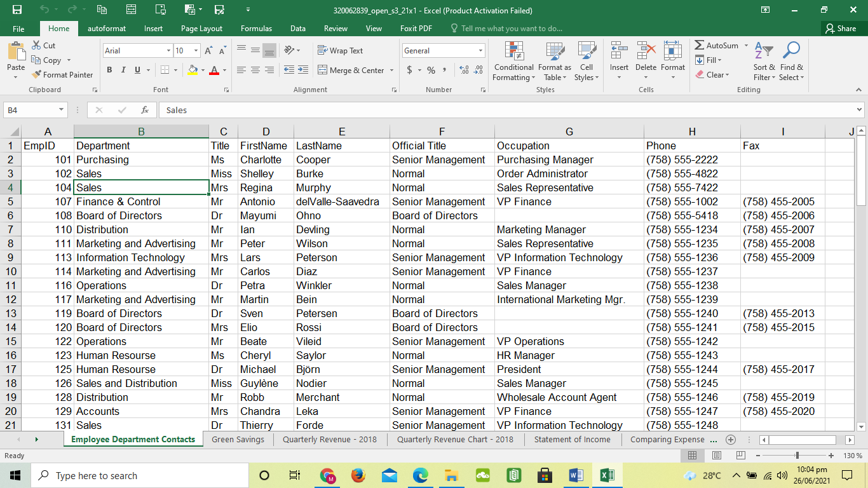Expand the formula bar
Viewport: 868px width, 488px height.
(860, 110)
